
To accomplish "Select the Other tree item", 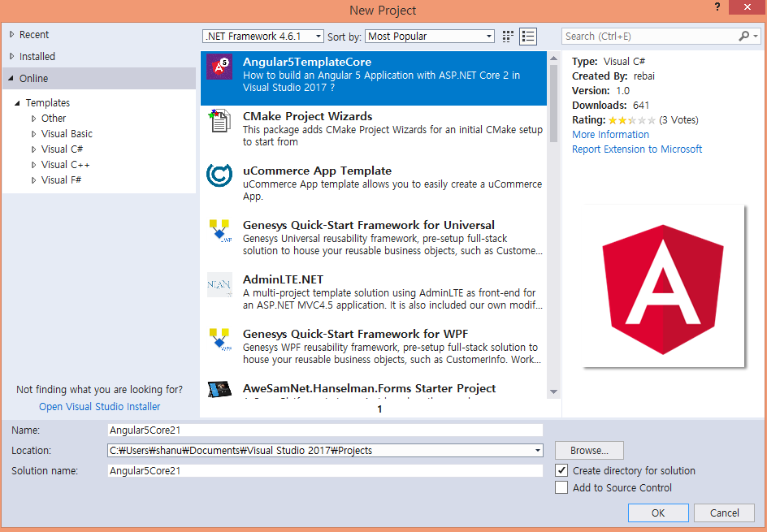I will pyautogui.click(x=54, y=119).
